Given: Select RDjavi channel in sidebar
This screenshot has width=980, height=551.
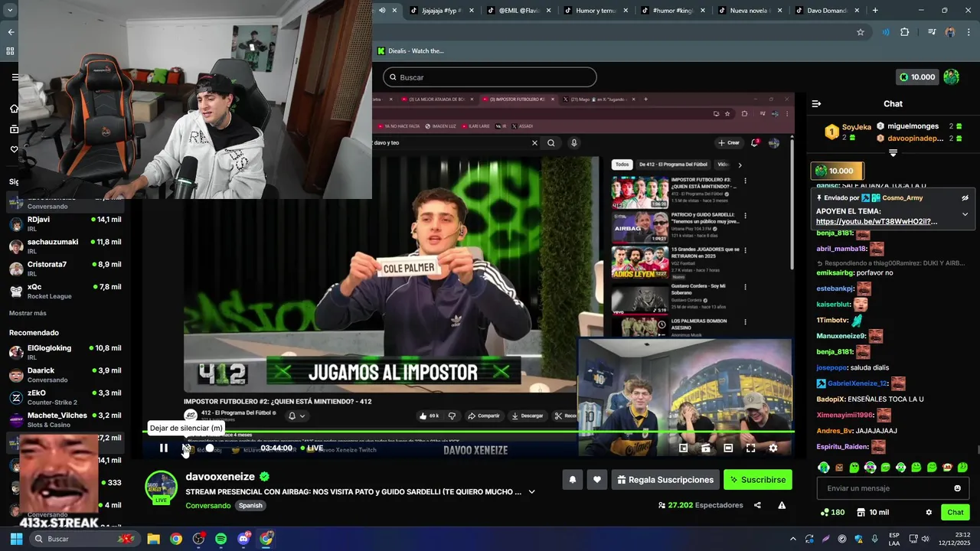Looking at the screenshot, I should (x=65, y=223).
